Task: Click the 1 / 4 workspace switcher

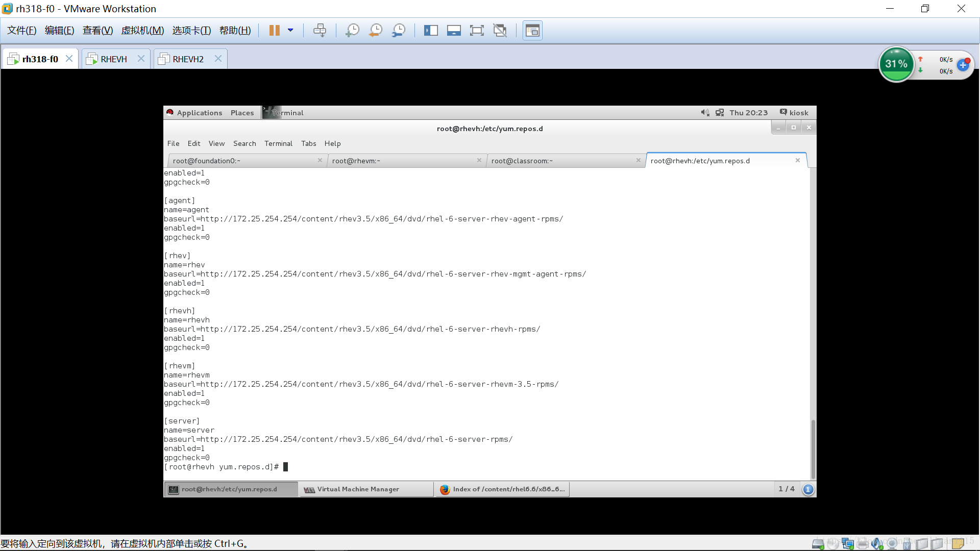Action: pos(787,489)
